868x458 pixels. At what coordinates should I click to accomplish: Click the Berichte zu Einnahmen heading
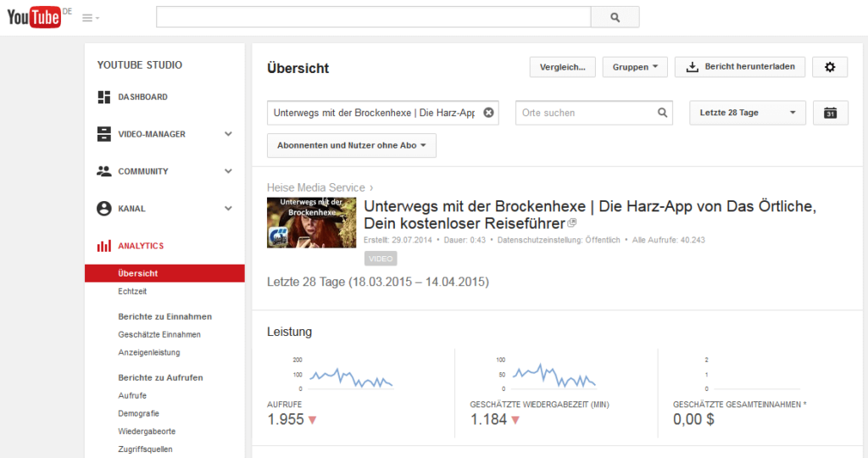[x=165, y=316]
